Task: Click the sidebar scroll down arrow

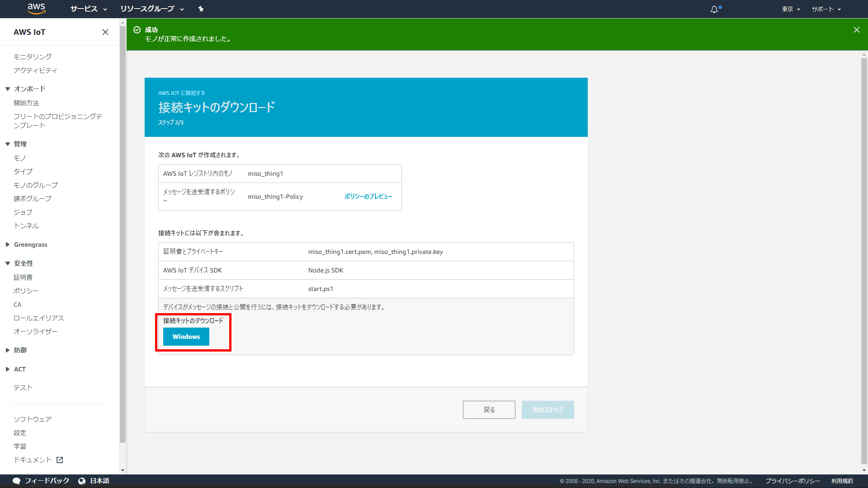Action: pos(123,470)
